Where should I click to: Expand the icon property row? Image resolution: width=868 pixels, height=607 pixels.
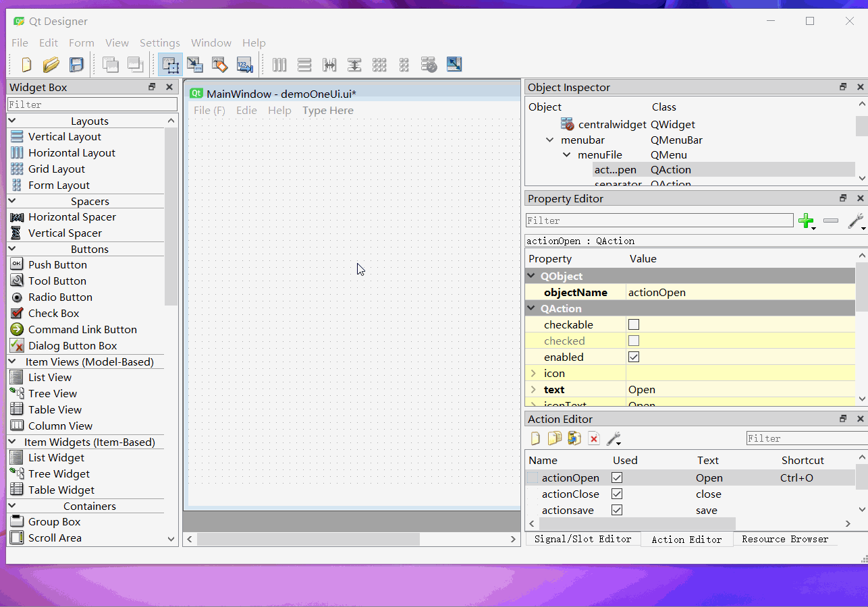tap(533, 374)
